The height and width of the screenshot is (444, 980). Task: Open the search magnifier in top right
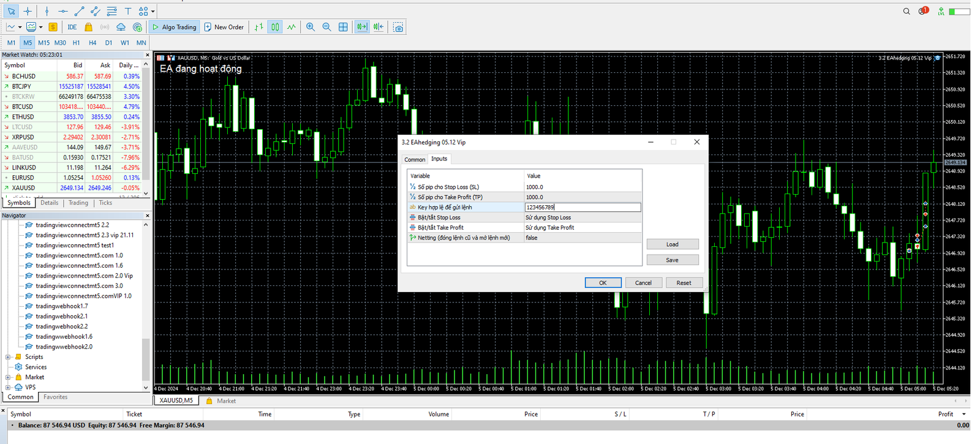907,11
